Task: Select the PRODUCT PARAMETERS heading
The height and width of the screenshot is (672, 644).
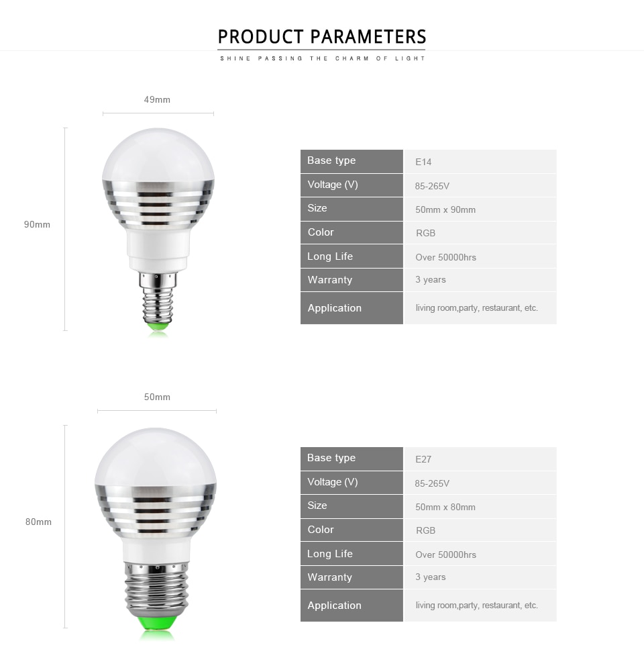Action: click(321, 37)
